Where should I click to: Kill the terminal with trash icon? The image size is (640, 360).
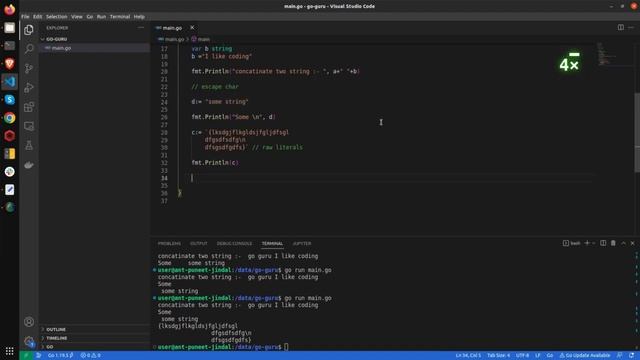pos(613,243)
